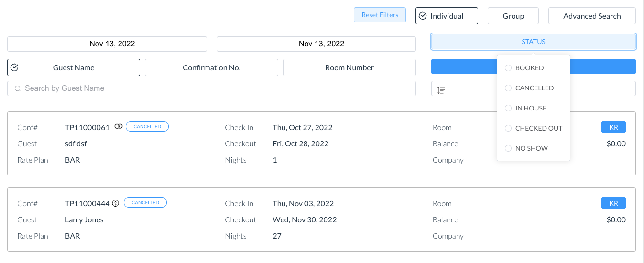The height and width of the screenshot is (263, 644).
Task: Select the IN HOUSE status option
Action: [508, 108]
